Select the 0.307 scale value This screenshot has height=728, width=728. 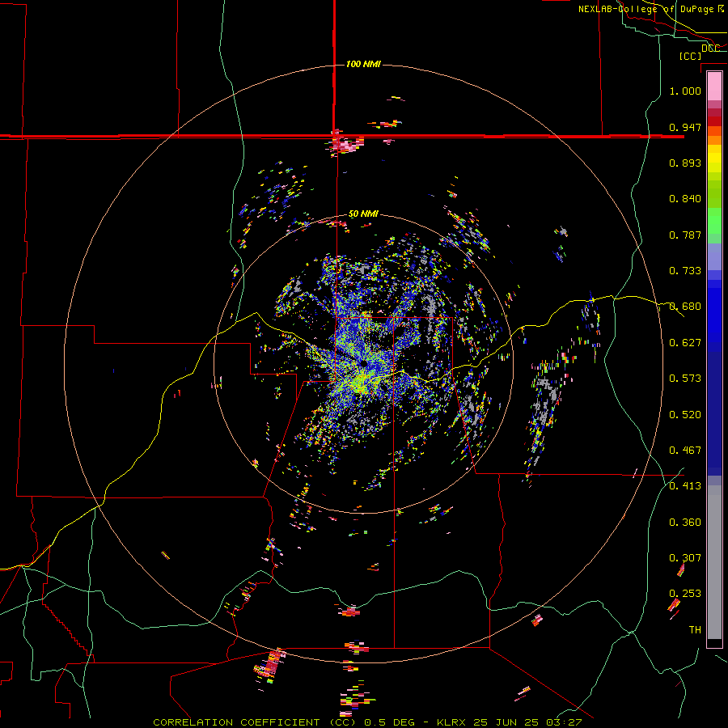685,558
